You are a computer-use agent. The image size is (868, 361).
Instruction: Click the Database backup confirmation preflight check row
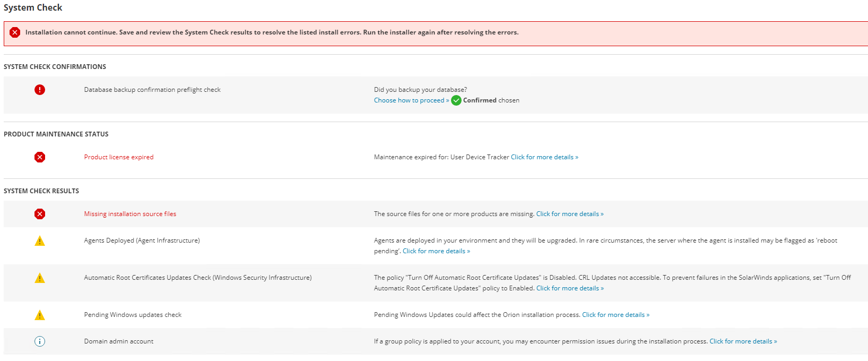152,90
